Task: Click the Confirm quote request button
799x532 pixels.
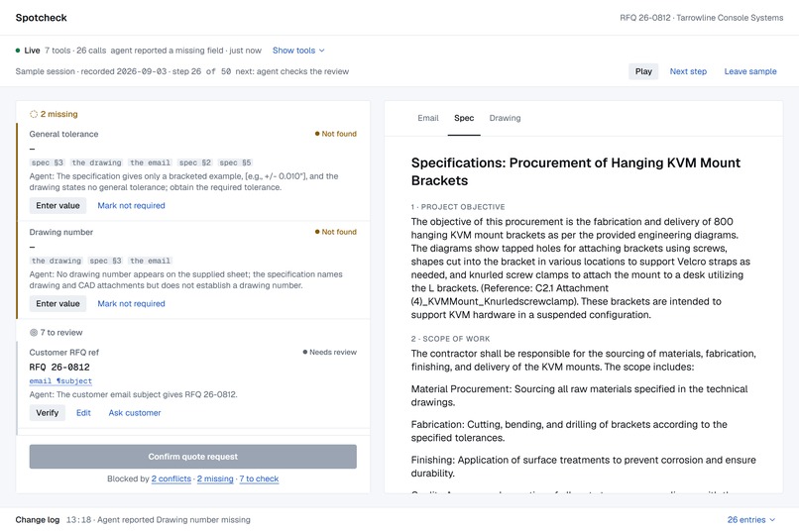Action: [193, 457]
